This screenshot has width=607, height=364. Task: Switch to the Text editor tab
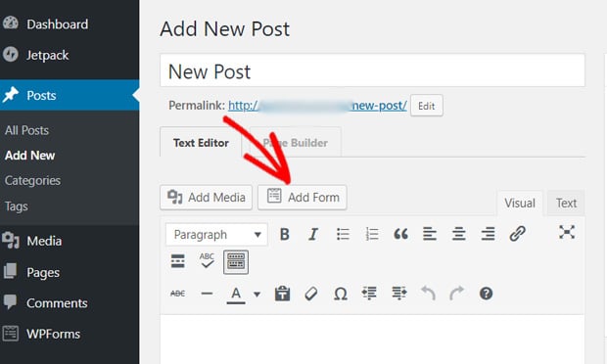click(566, 204)
